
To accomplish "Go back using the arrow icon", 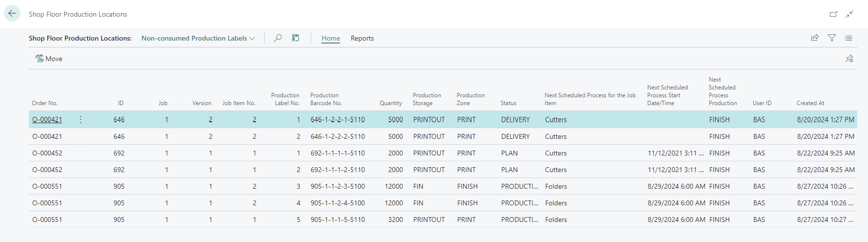I will 12,14.
